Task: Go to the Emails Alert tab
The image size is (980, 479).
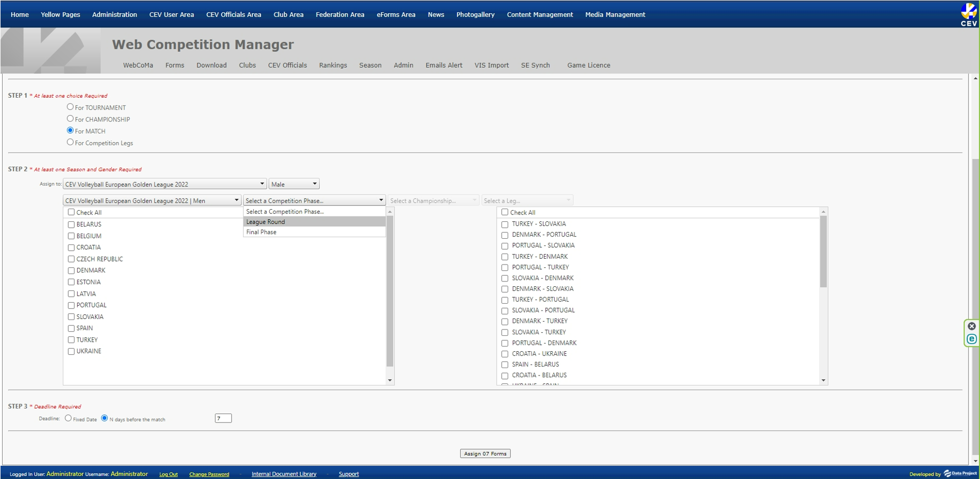Action: pos(444,65)
